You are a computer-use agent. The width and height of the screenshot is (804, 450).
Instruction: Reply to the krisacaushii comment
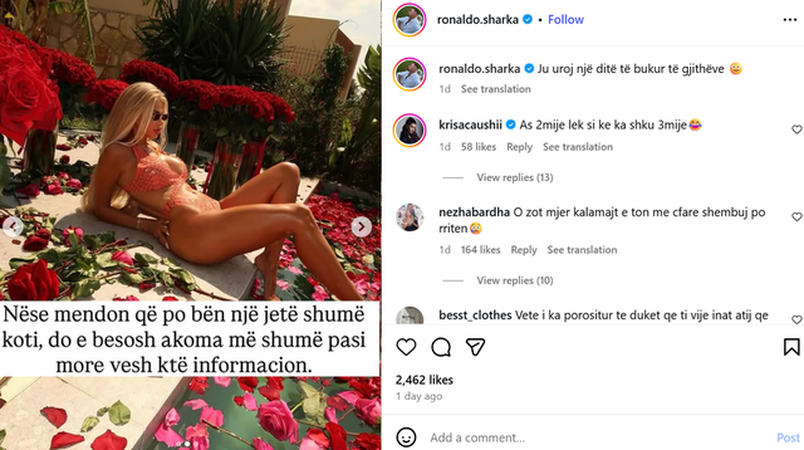519,147
